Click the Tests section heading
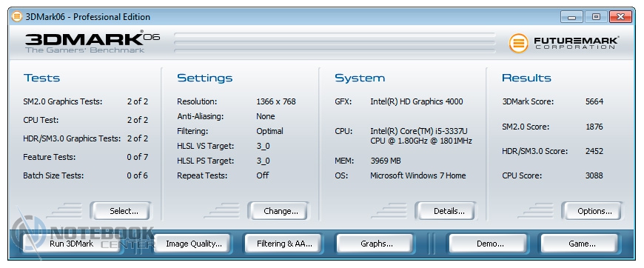The width and height of the screenshot is (644, 268). click(x=41, y=78)
